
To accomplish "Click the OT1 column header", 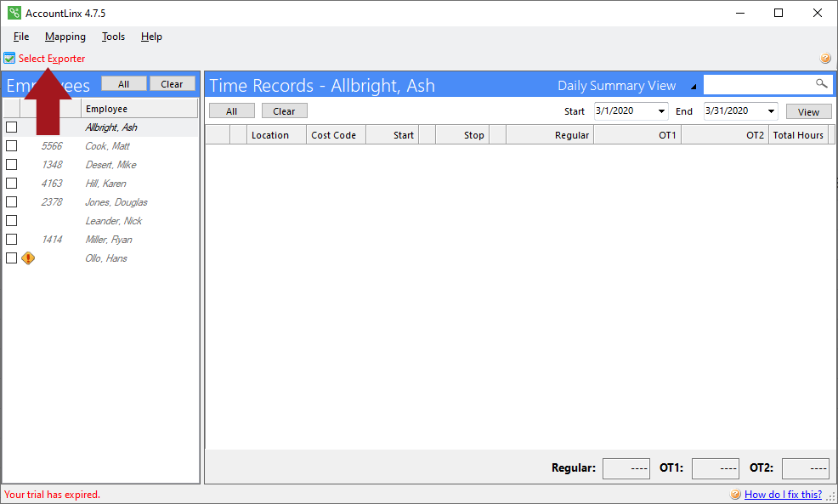I will [637, 135].
